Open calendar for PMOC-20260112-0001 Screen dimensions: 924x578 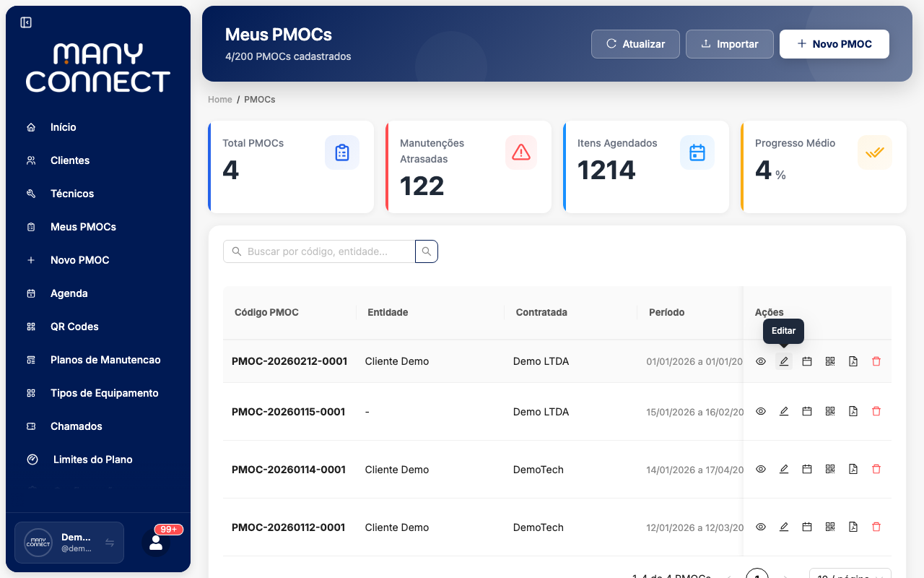click(807, 527)
